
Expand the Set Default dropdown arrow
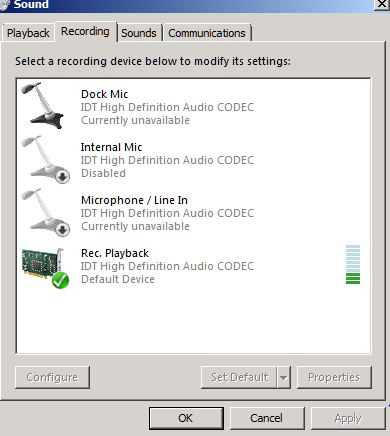284,378
